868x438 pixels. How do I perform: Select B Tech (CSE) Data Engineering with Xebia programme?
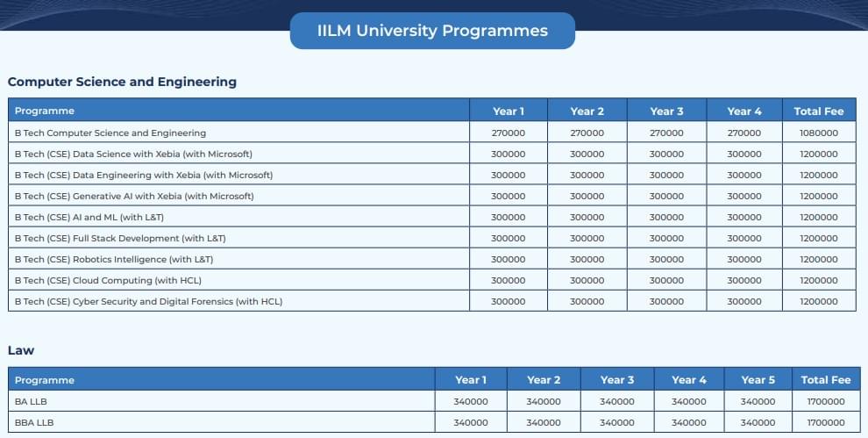[144, 176]
